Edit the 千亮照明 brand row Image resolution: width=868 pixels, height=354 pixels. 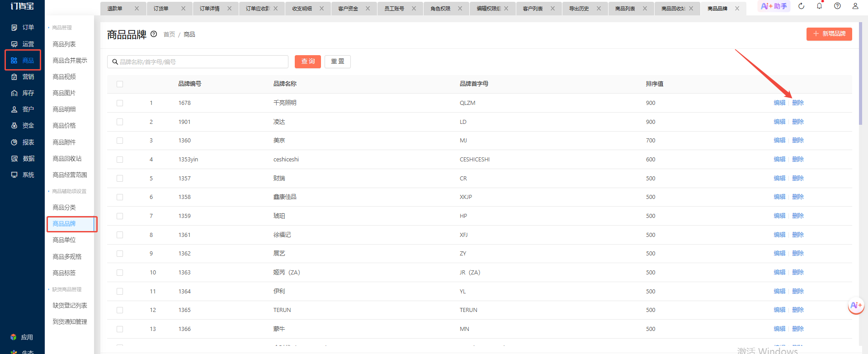[x=779, y=103]
